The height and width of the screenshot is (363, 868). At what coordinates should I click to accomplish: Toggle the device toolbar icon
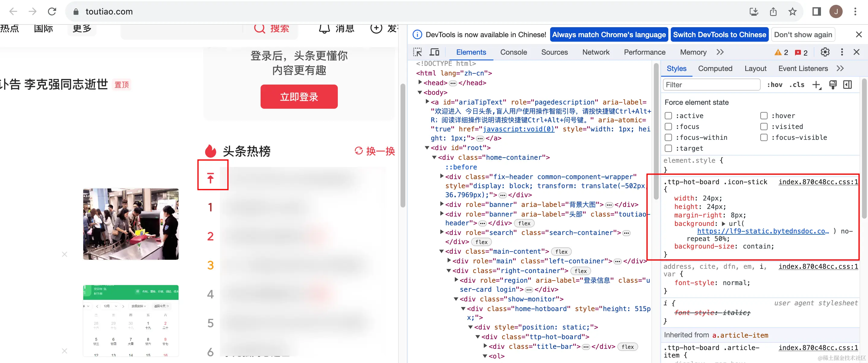[x=434, y=52]
